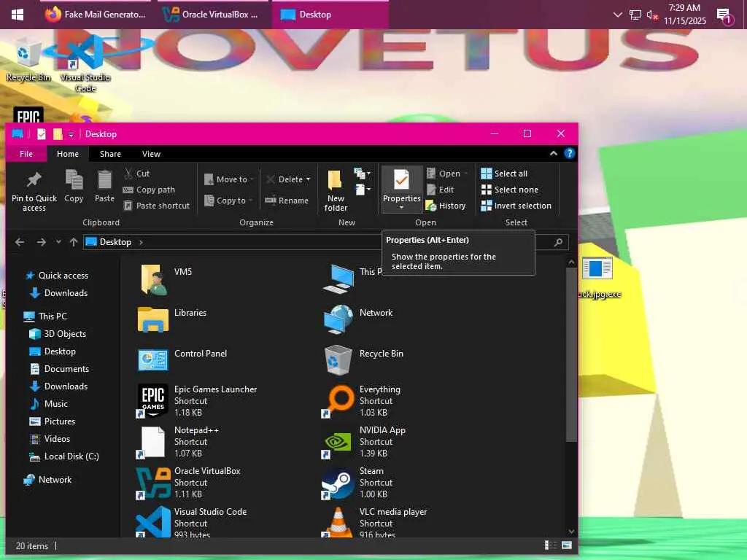
Task: Click the Edit command in Open group
Action: (x=440, y=190)
